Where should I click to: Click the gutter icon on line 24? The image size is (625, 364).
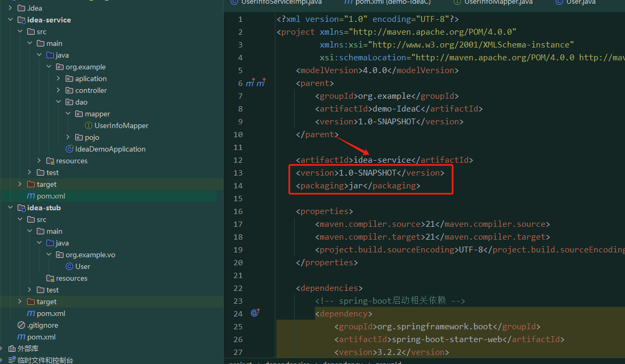click(x=255, y=313)
